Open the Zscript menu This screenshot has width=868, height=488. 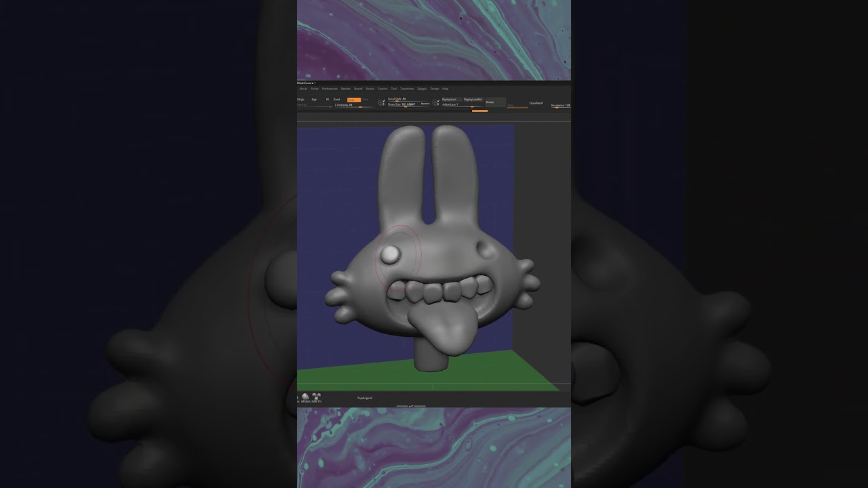click(435, 89)
